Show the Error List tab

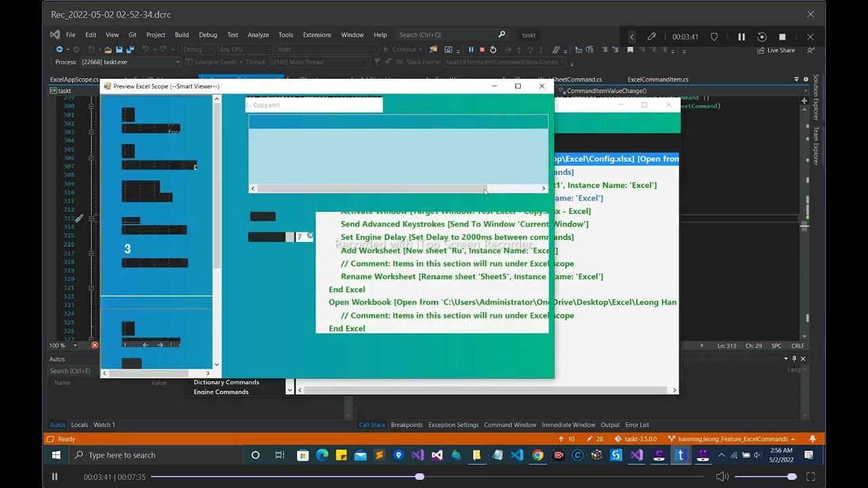[x=637, y=425]
